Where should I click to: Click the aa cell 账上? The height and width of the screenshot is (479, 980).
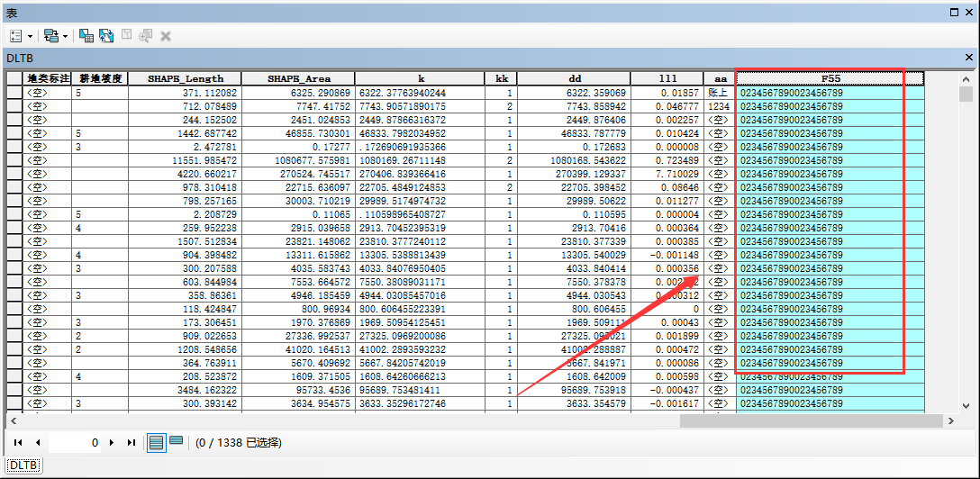pos(721,93)
